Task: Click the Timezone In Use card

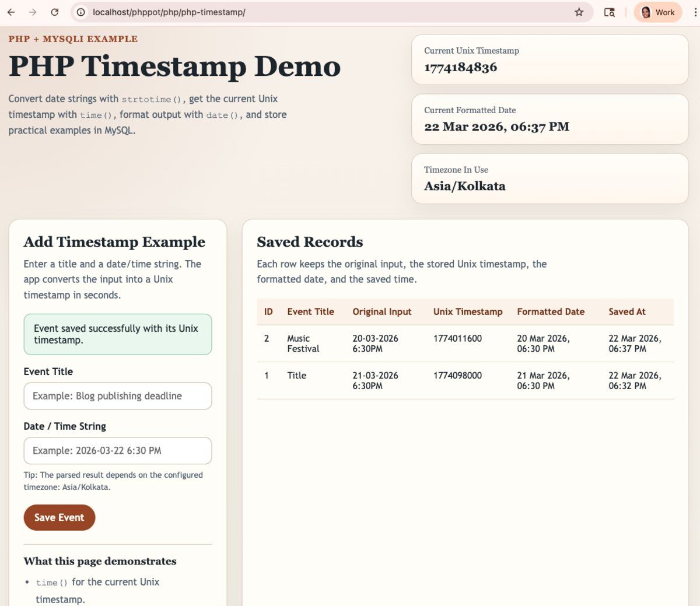Action: click(x=549, y=179)
